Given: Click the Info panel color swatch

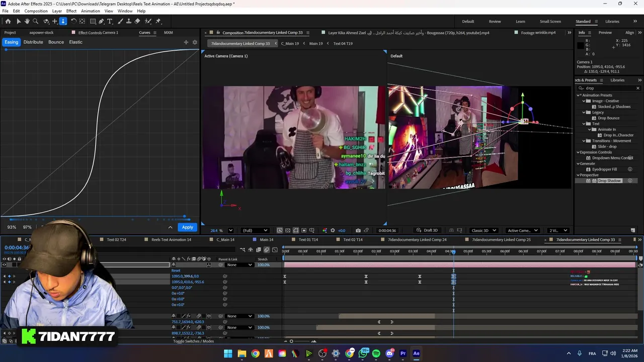Looking at the screenshot, I should (x=581, y=46).
